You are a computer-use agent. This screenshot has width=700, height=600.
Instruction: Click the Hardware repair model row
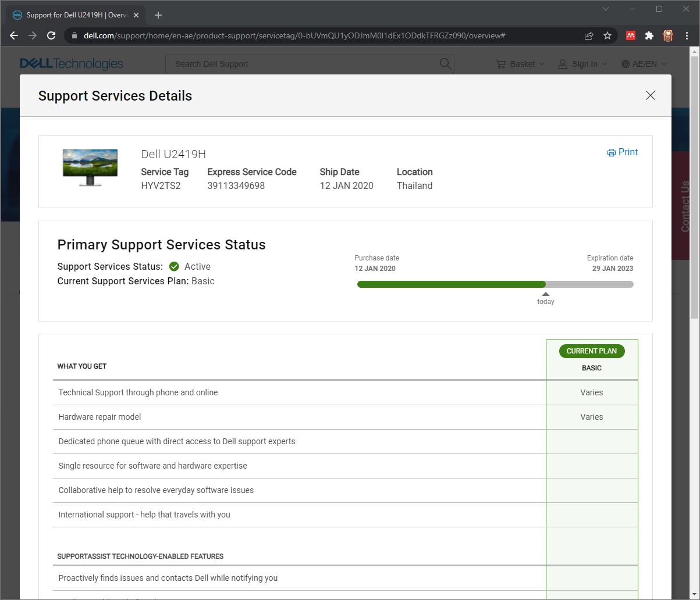click(x=346, y=417)
